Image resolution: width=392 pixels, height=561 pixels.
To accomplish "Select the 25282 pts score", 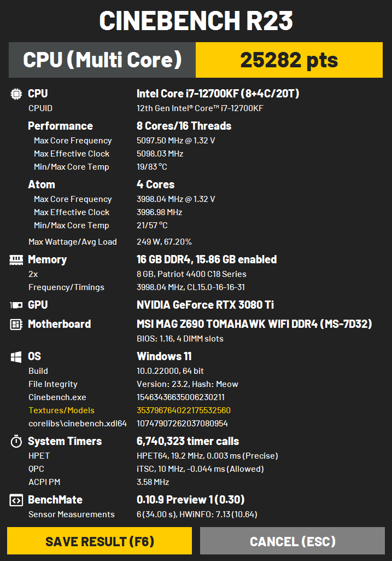I will coord(289,60).
